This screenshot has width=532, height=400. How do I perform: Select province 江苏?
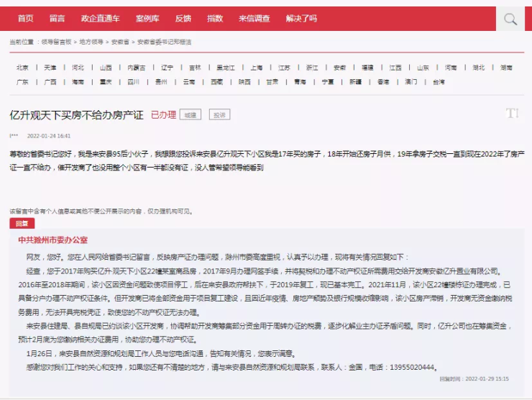coord(284,68)
